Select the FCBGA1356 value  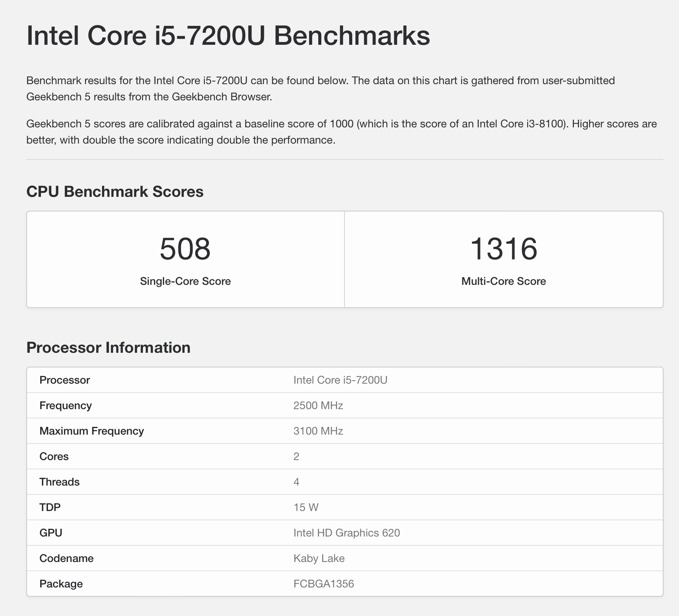(x=324, y=584)
